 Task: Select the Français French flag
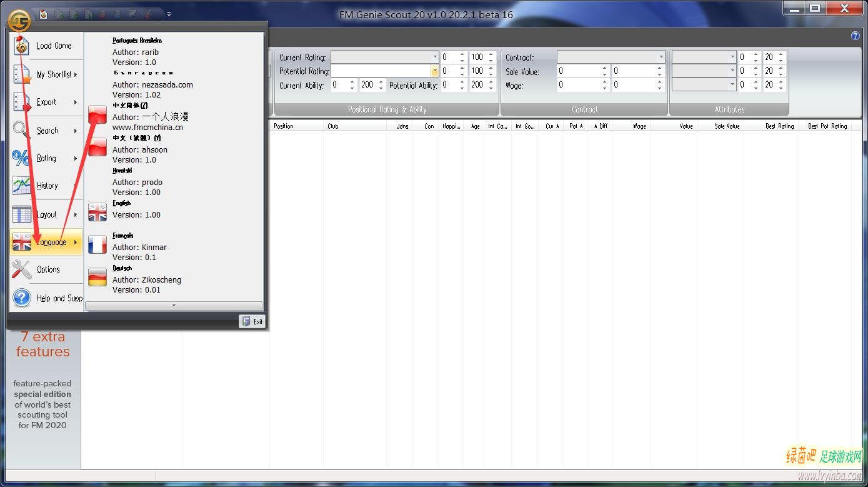tap(97, 245)
